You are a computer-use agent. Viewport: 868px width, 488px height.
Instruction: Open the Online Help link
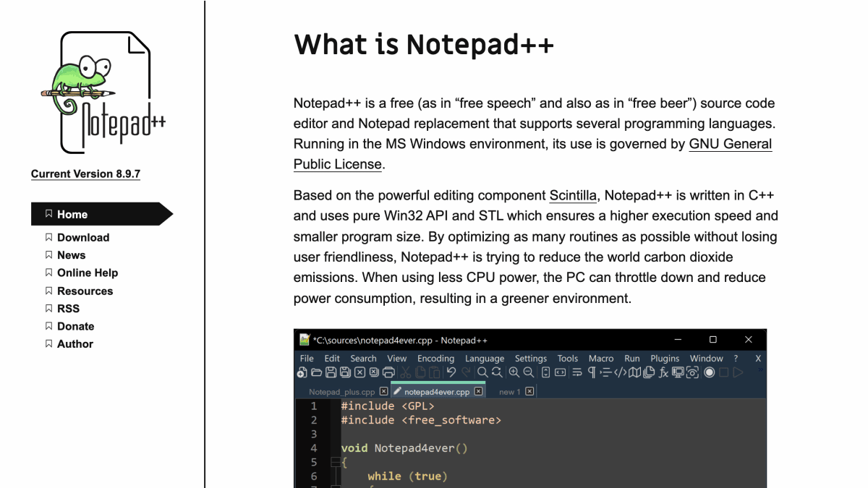(88, 273)
